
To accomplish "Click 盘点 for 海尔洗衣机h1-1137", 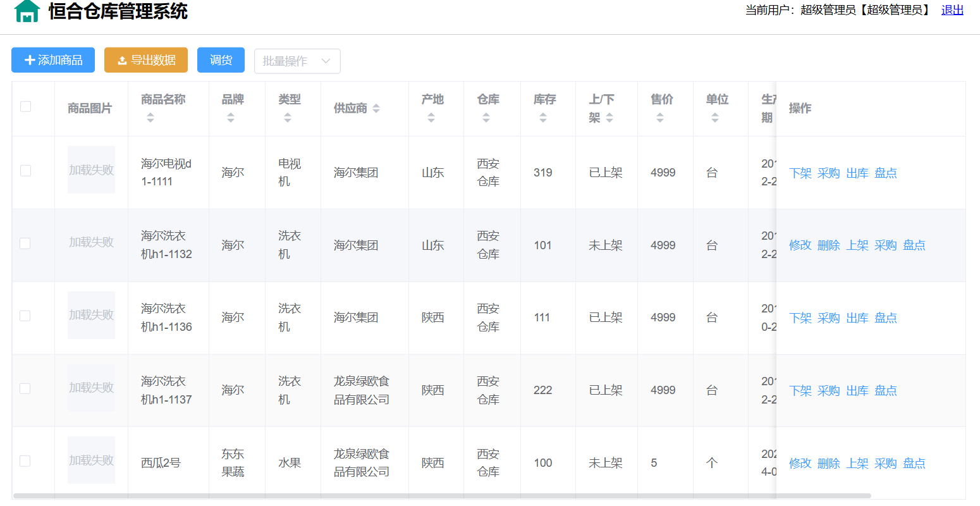I will pos(886,391).
